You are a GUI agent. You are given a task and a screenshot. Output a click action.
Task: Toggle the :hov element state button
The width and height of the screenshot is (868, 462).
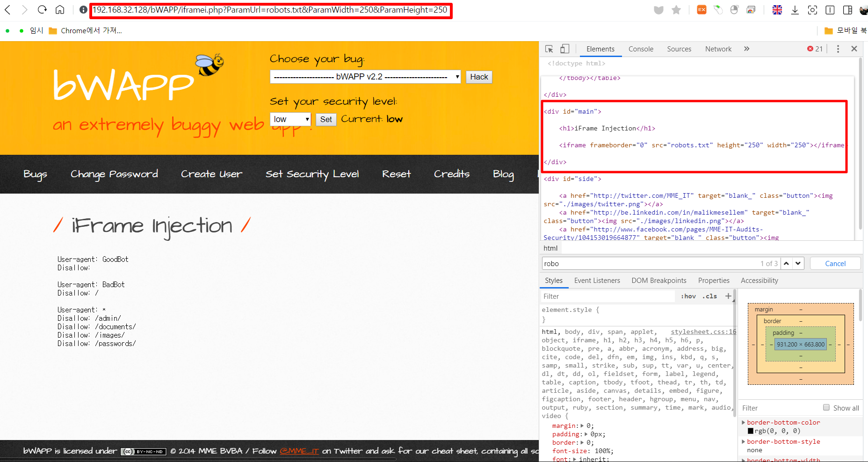[x=688, y=296]
